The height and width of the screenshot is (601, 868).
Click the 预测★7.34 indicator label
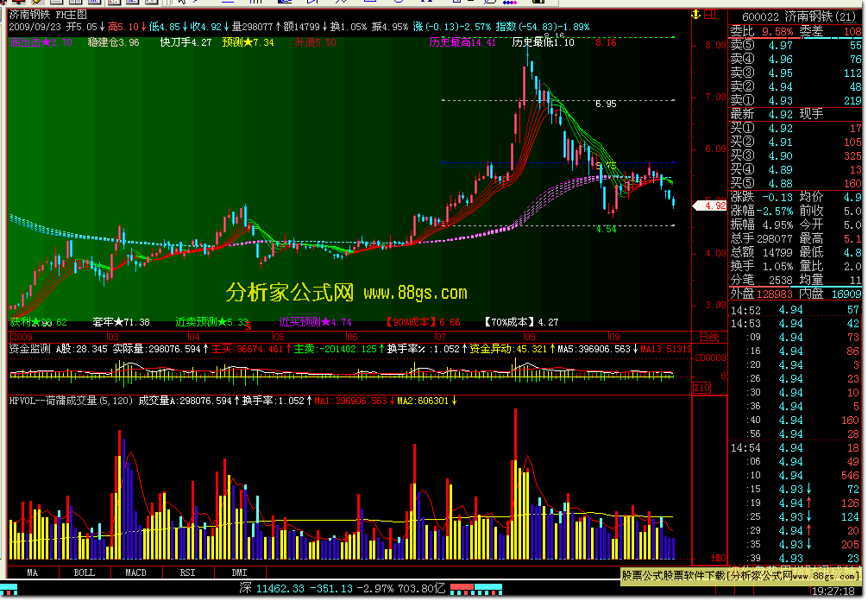tap(248, 42)
